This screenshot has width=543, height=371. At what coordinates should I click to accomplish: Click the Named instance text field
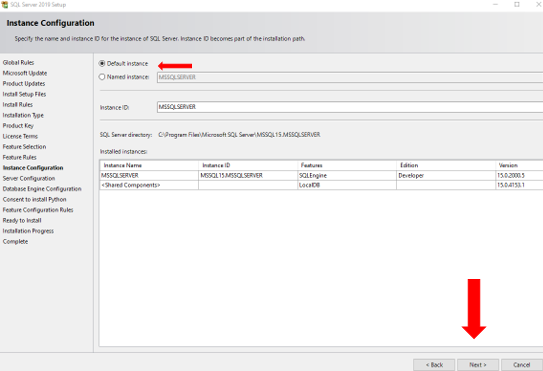click(350, 77)
